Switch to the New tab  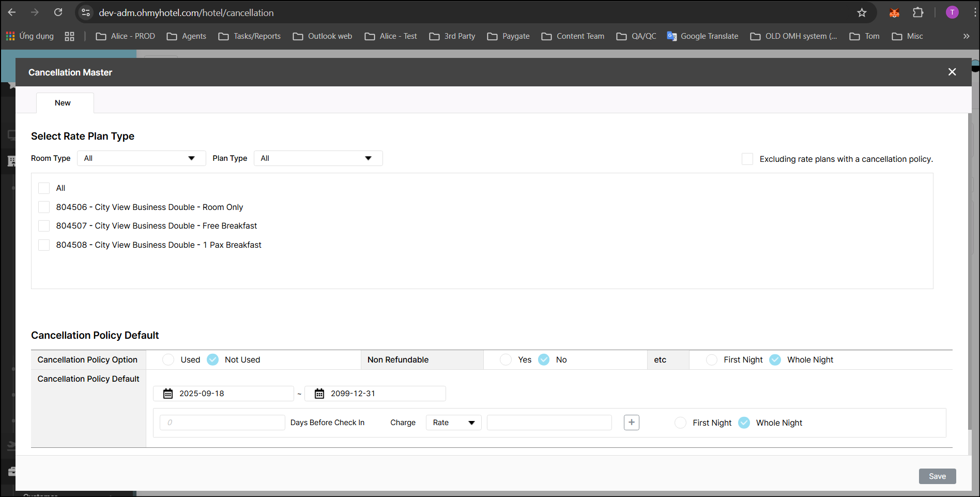(63, 103)
